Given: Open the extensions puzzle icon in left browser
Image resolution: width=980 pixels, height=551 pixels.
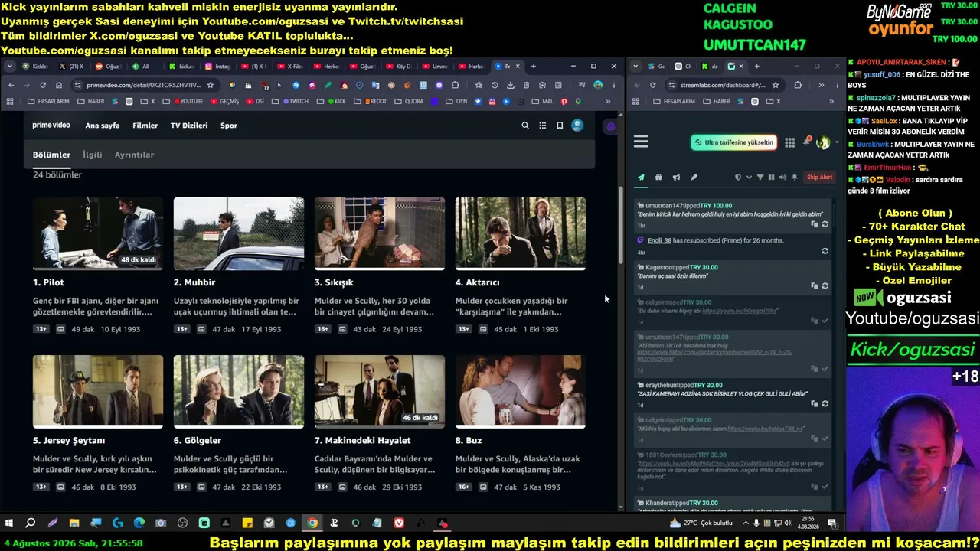Looking at the screenshot, I should 456,85.
